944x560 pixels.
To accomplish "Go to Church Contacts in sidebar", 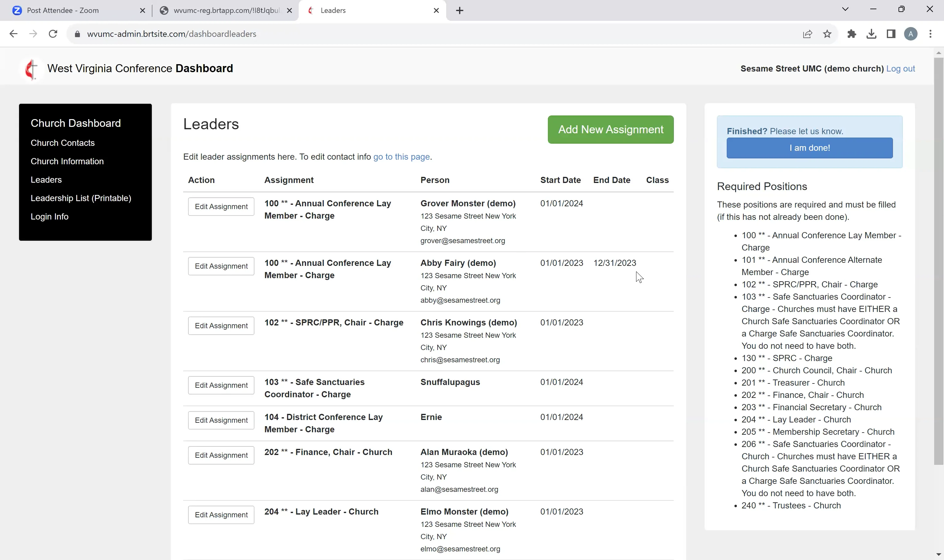I will (x=63, y=143).
